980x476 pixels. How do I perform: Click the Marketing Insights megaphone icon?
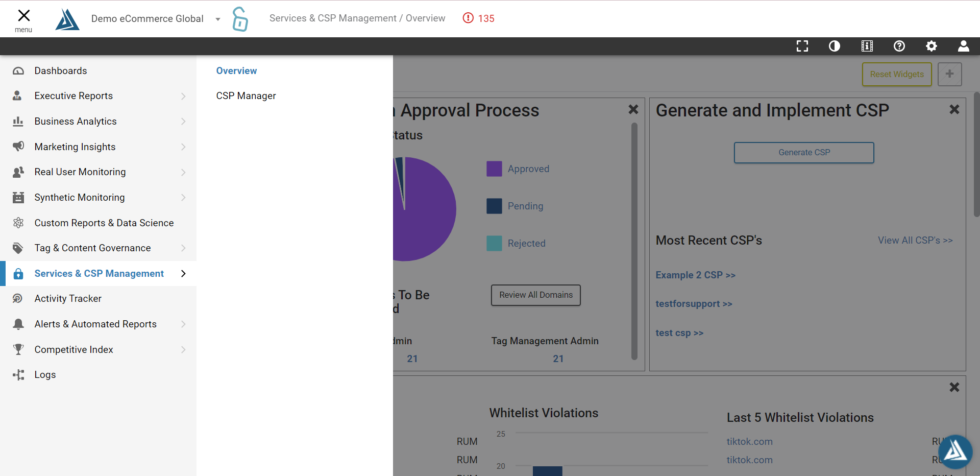coord(18,147)
